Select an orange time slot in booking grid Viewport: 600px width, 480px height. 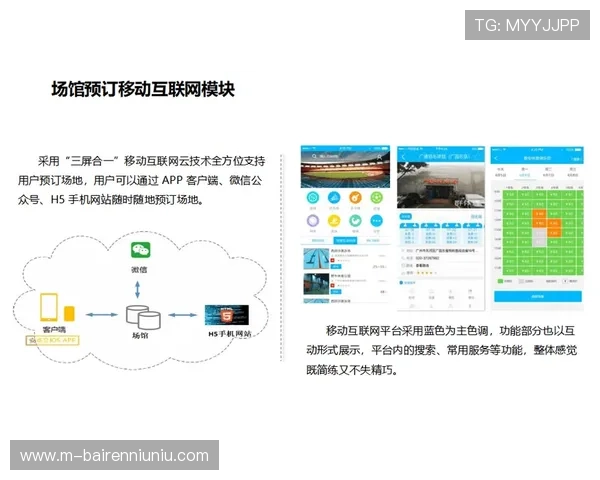coord(540,213)
